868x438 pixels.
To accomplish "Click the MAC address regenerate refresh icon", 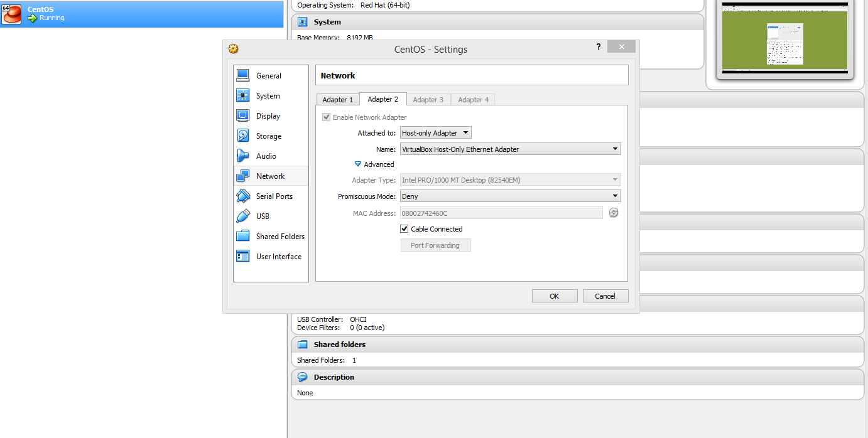I will click(x=614, y=213).
